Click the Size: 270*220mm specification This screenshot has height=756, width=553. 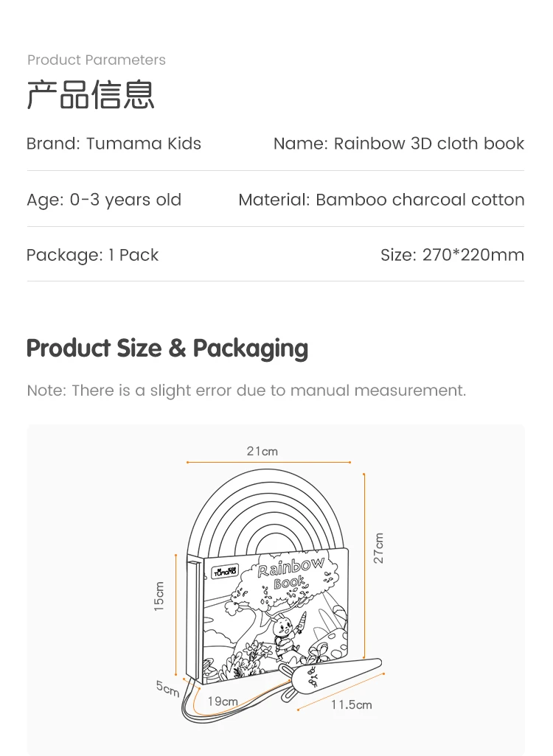(452, 255)
